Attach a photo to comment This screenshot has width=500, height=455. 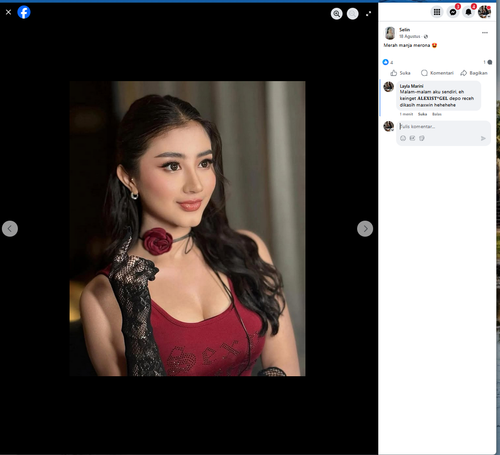(x=412, y=138)
